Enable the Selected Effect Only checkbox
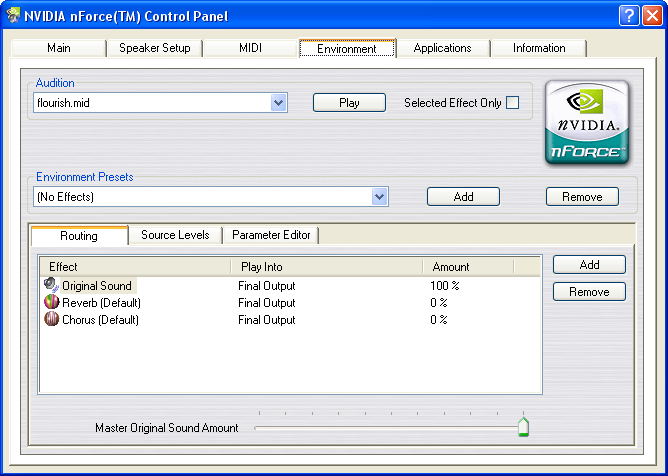The image size is (668, 476). point(513,103)
